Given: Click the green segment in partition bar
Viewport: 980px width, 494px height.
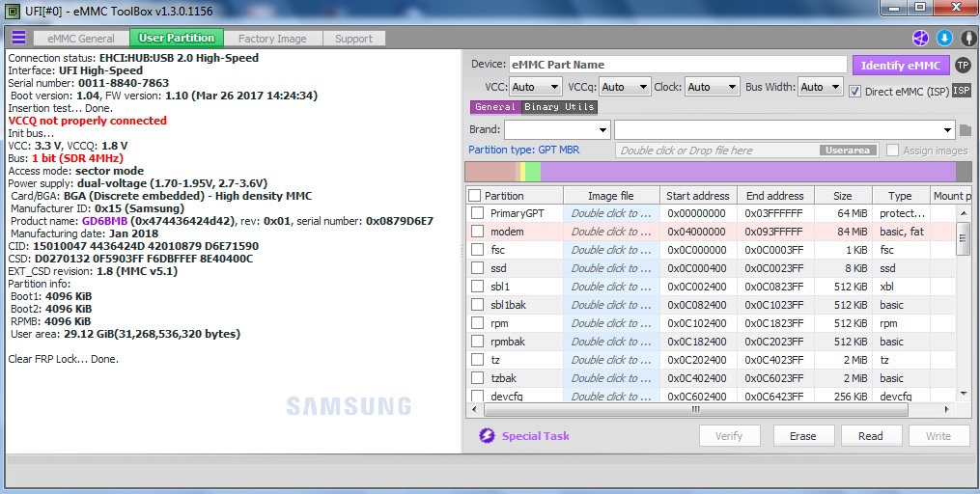Looking at the screenshot, I should [x=533, y=172].
